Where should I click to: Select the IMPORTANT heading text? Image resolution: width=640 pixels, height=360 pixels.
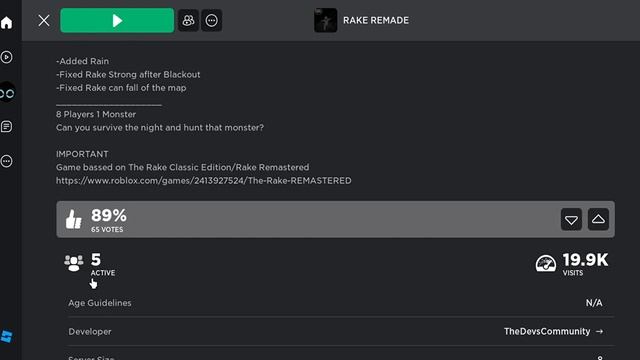point(82,154)
